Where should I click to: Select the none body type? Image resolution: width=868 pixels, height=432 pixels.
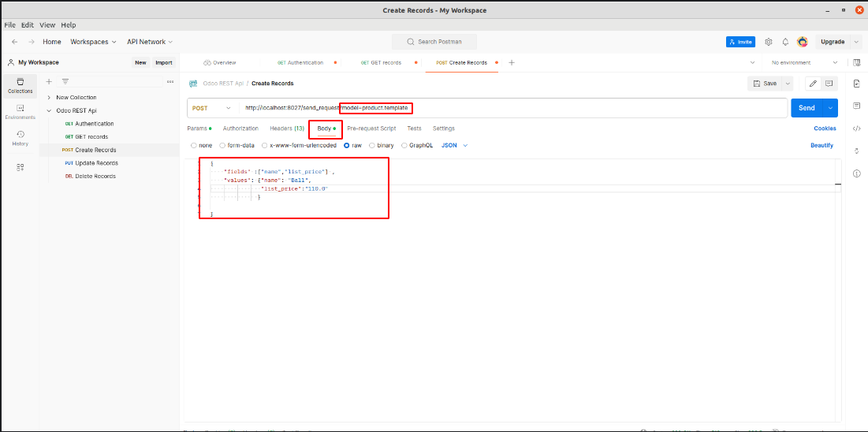(x=193, y=145)
